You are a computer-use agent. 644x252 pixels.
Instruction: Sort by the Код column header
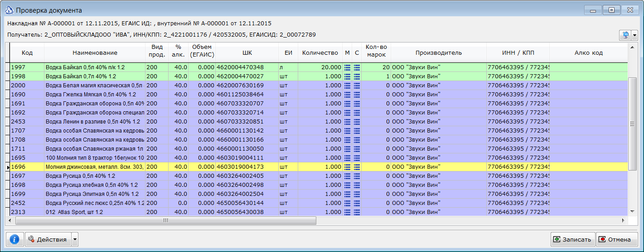coord(27,52)
